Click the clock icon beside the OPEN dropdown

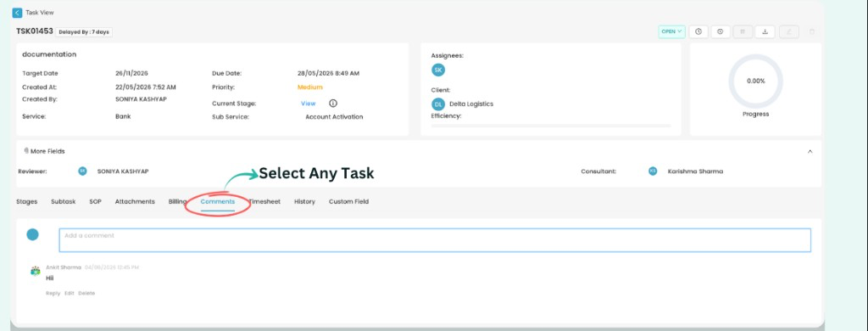pos(698,31)
